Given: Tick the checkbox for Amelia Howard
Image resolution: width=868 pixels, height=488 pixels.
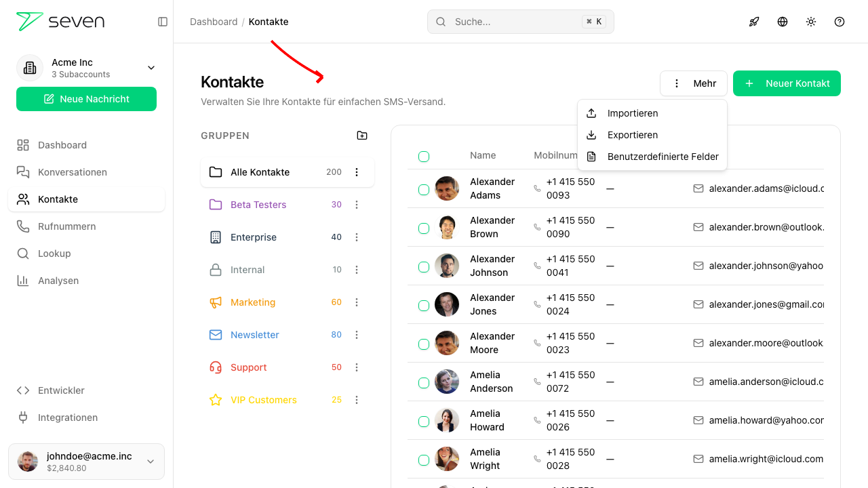Looking at the screenshot, I should point(424,420).
